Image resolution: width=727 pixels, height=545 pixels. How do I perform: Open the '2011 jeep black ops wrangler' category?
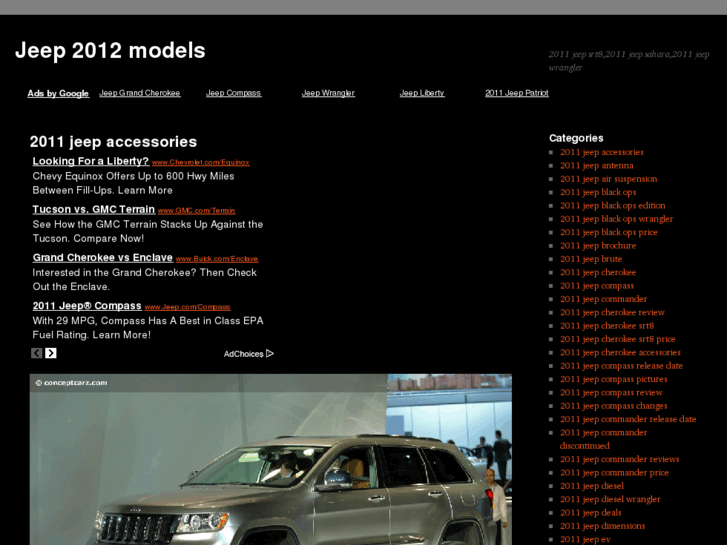pyautogui.click(x=616, y=219)
